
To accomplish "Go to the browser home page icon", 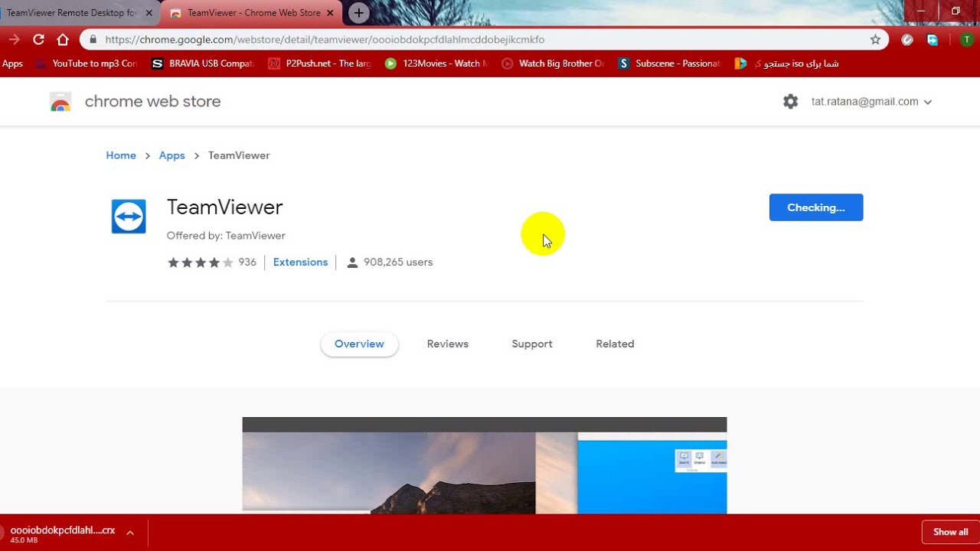I will (x=63, y=40).
